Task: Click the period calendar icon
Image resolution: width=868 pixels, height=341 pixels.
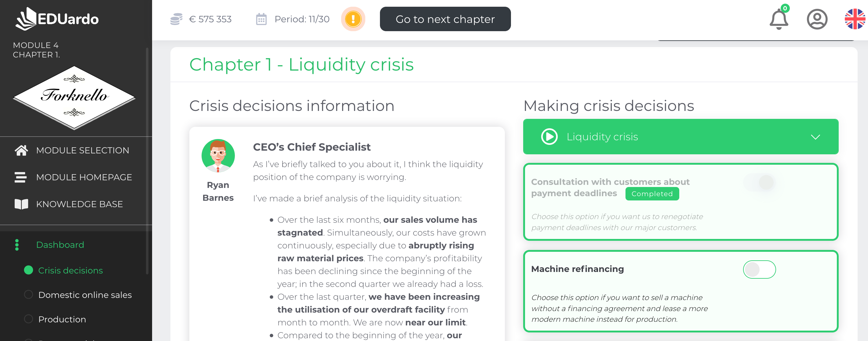Action: click(x=261, y=19)
